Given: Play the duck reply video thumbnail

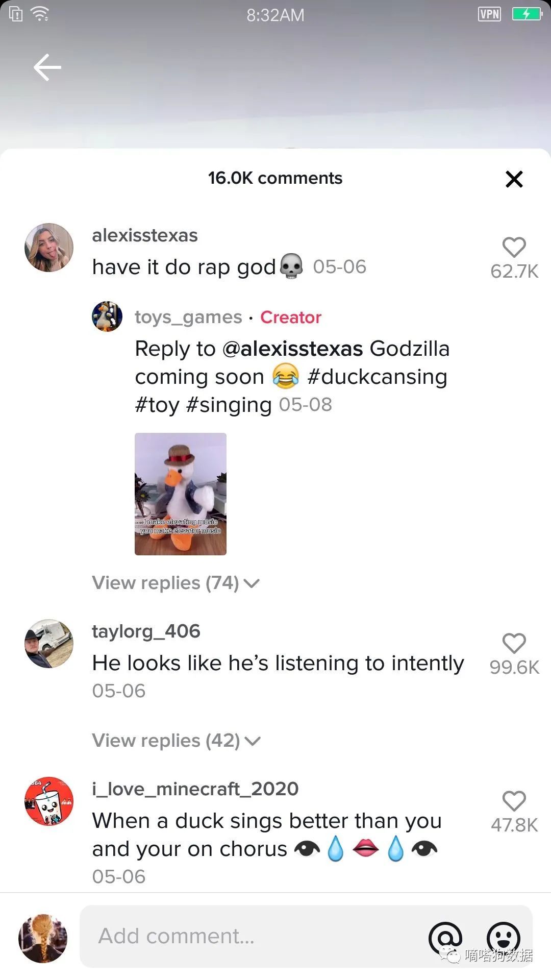Looking at the screenshot, I should 181,494.
